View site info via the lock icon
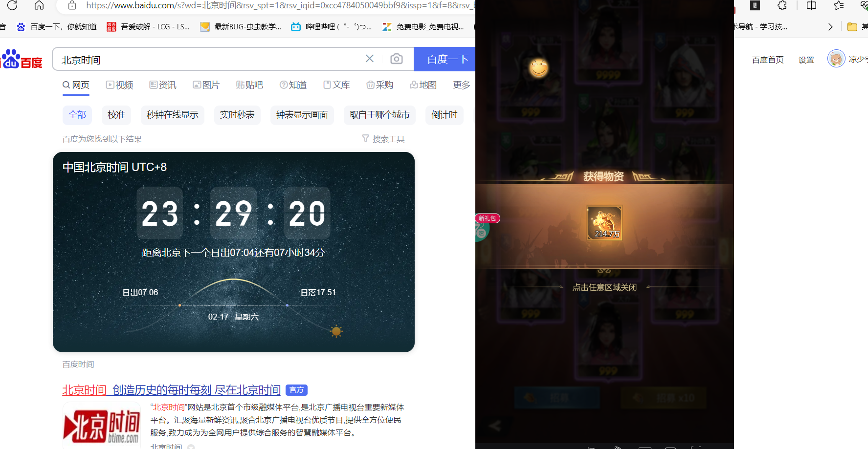The image size is (868, 449). tap(72, 5)
